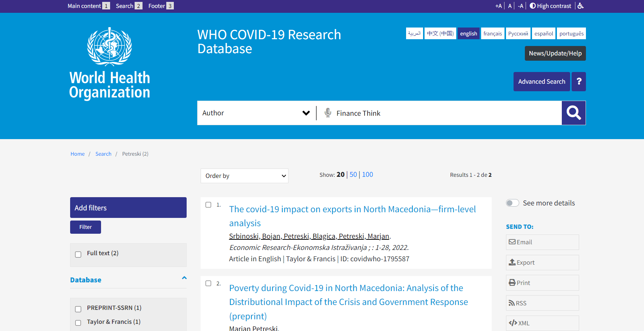Select english language

pos(469,33)
